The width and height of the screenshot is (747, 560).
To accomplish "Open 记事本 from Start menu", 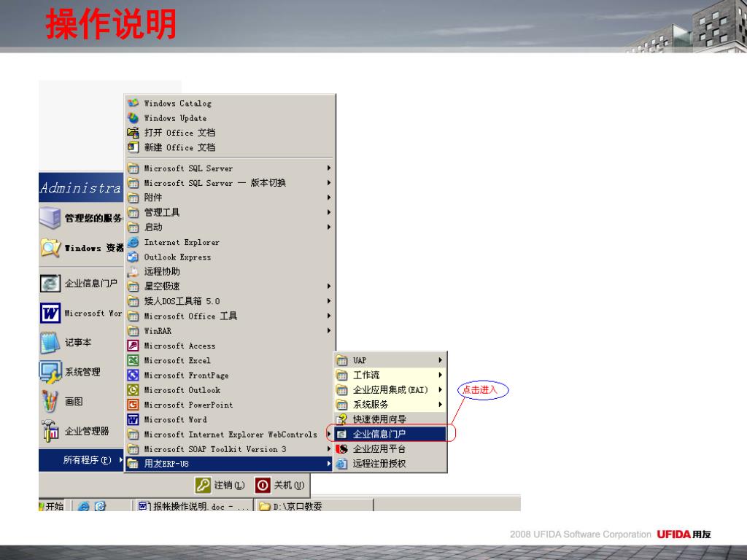I will pos(81,343).
